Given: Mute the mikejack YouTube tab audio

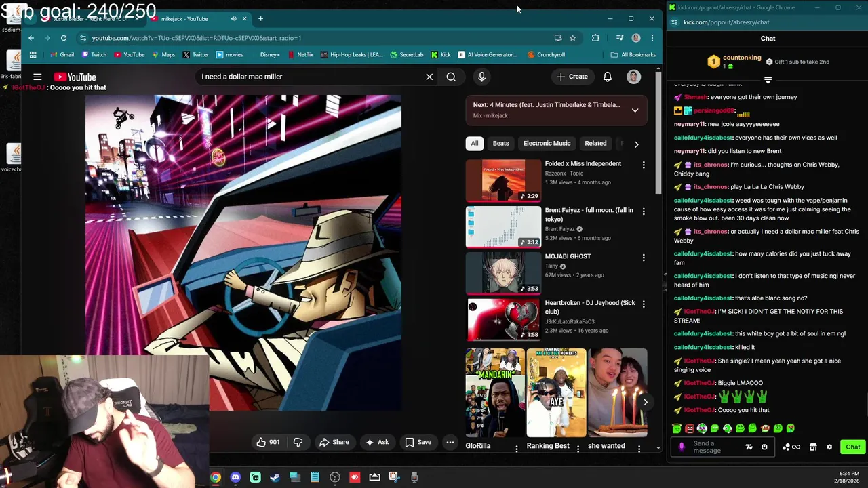Looking at the screenshot, I should 233,18.
